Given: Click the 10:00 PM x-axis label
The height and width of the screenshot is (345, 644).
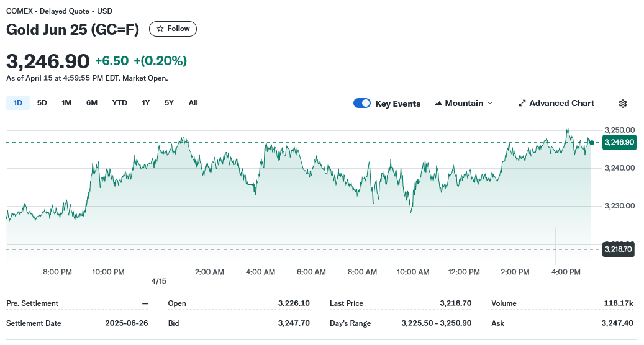Looking at the screenshot, I should pyautogui.click(x=108, y=272).
